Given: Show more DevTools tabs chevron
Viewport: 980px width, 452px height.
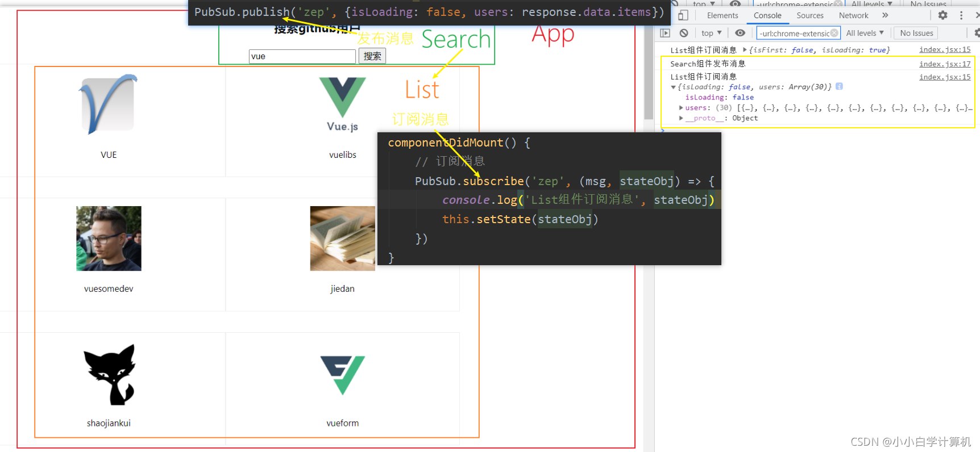Looking at the screenshot, I should click(x=885, y=15).
